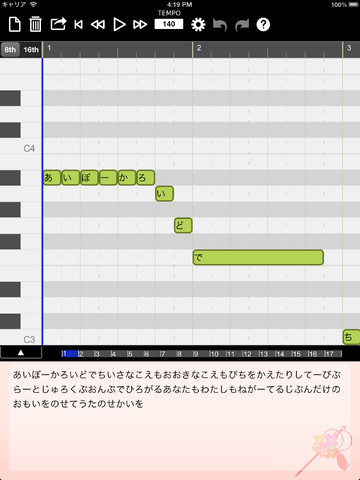Jump to bar 10 in overview strip
The image size is (360, 480).
pyautogui.click(x=217, y=354)
